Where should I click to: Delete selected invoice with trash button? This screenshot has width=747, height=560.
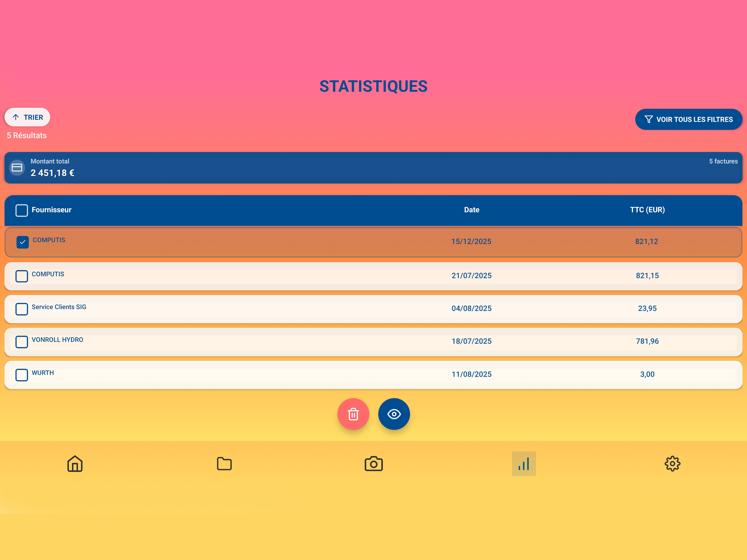click(x=353, y=414)
